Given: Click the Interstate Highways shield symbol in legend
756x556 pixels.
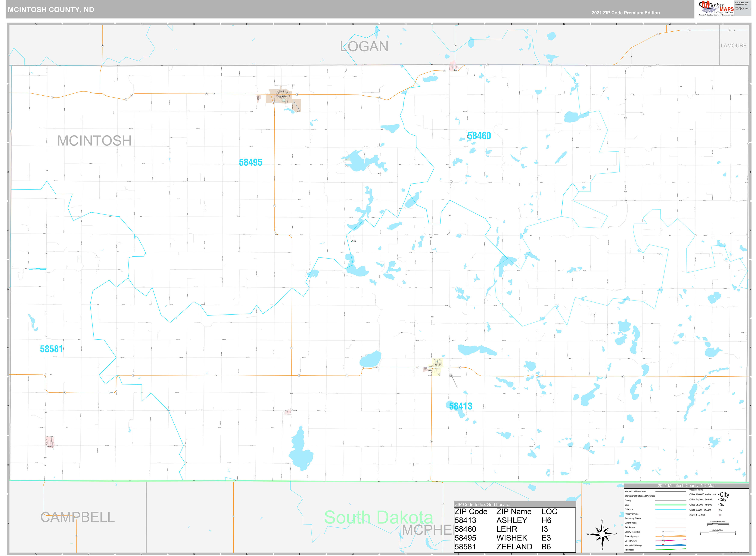Looking at the screenshot, I should coord(663,545).
